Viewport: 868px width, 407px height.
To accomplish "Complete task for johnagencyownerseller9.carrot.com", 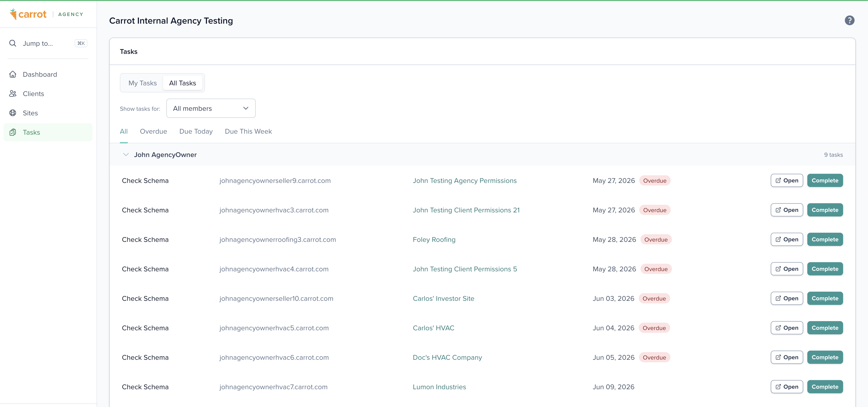I will [825, 180].
